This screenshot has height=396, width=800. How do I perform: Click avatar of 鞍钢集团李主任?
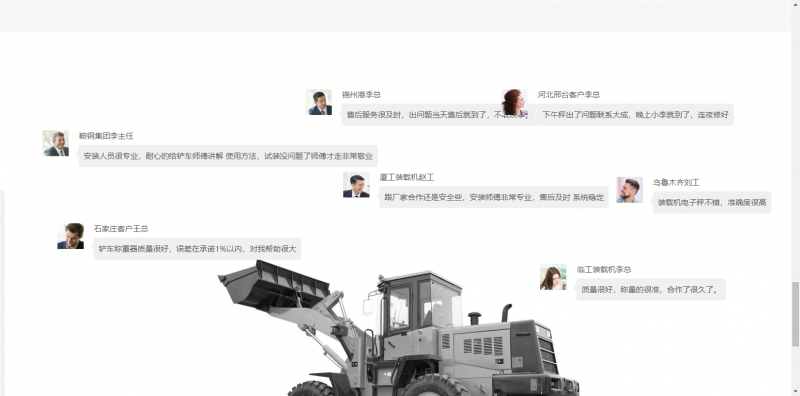56,143
